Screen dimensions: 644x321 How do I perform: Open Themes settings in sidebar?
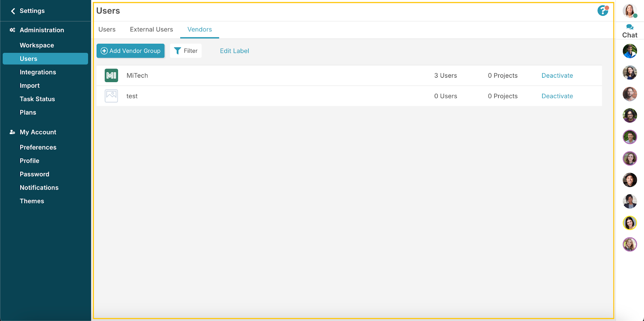coord(32,201)
